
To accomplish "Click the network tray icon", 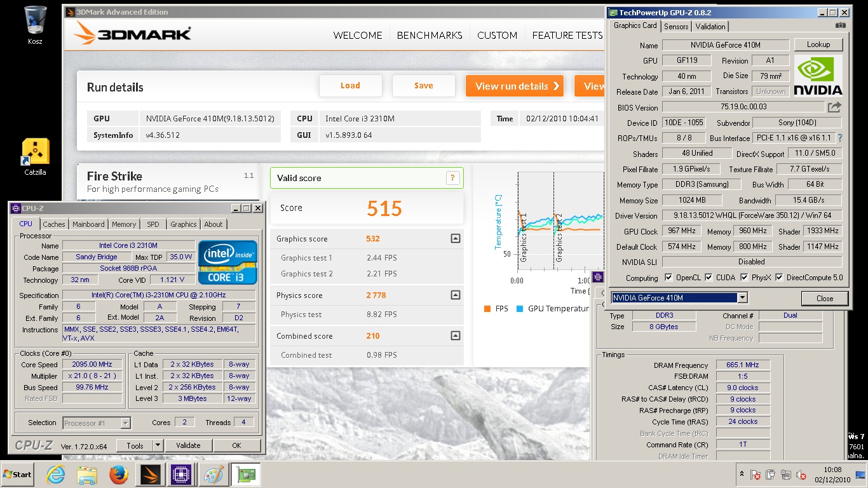I will (x=785, y=475).
